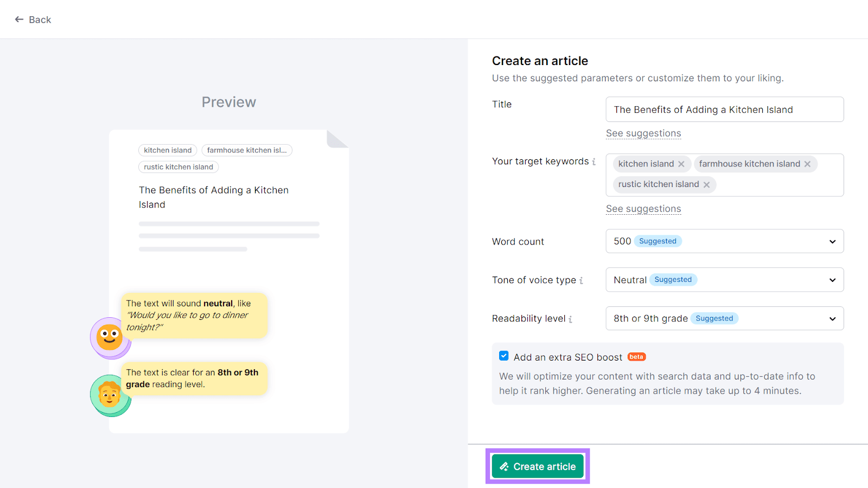See suggestions for target keywords
The height and width of the screenshot is (488, 868).
643,209
